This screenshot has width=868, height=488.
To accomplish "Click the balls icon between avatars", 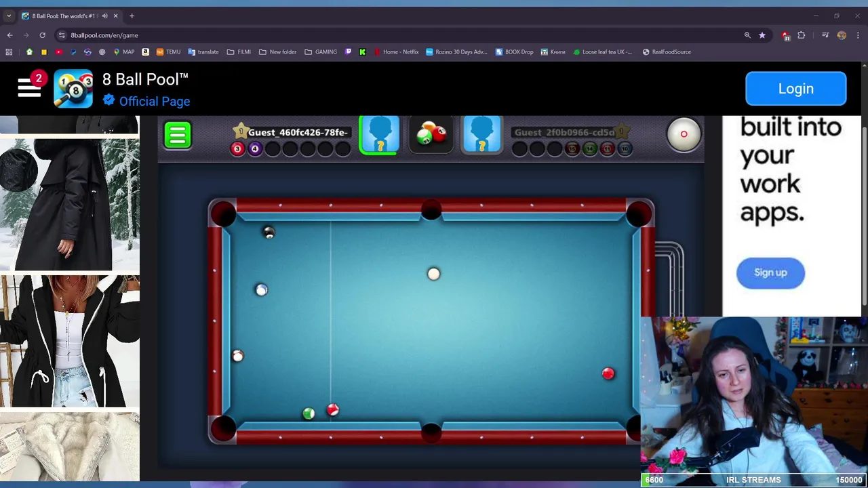I will pos(431,134).
